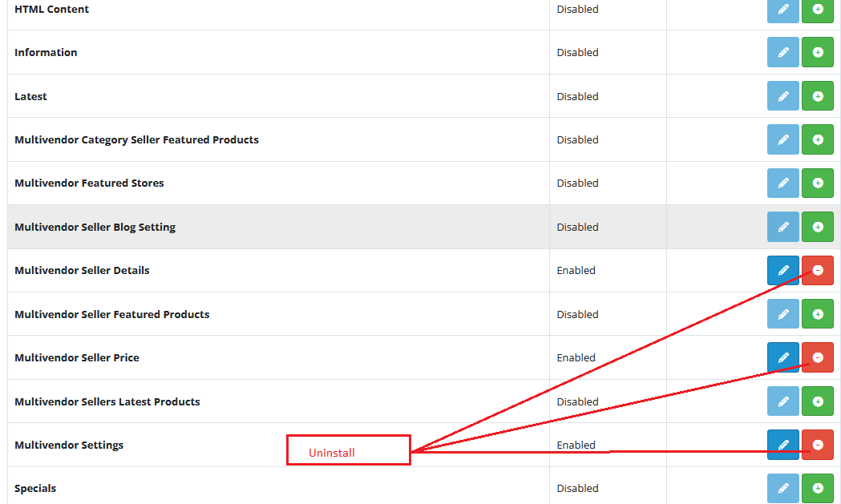The height and width of the screenshot is (504, 841).
Task: Install the Latest module
Action: coord(817,95)
